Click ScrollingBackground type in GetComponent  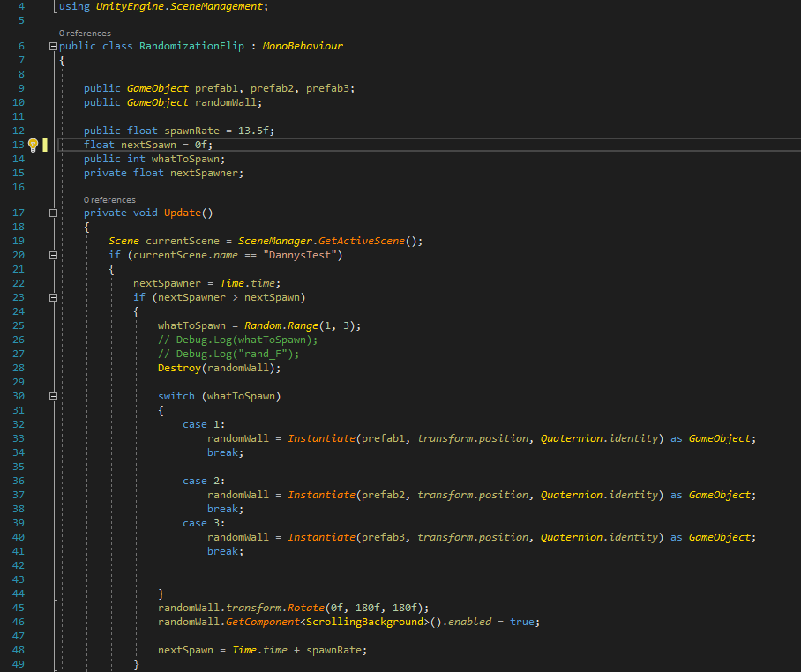[364, 622]
